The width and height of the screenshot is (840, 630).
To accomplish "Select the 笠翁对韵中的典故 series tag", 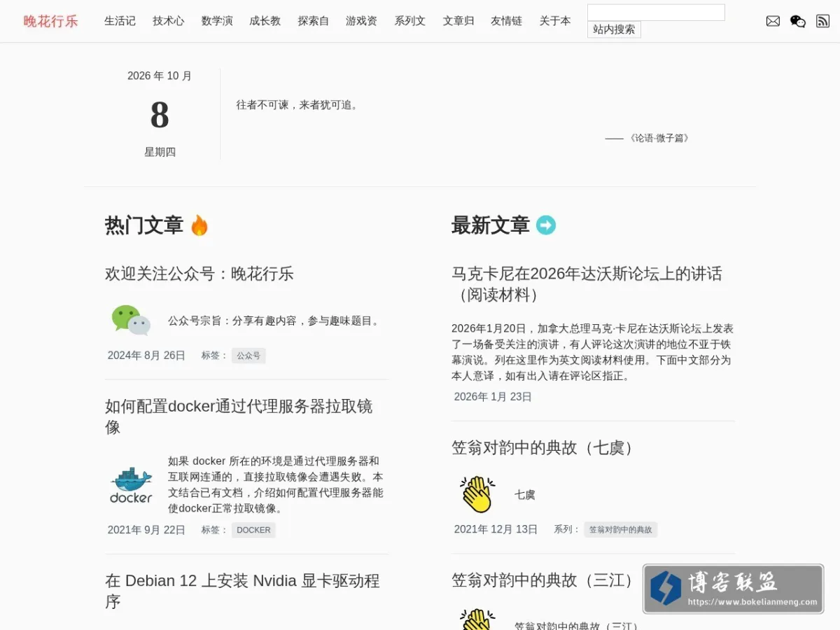I will tap(621, 530).
